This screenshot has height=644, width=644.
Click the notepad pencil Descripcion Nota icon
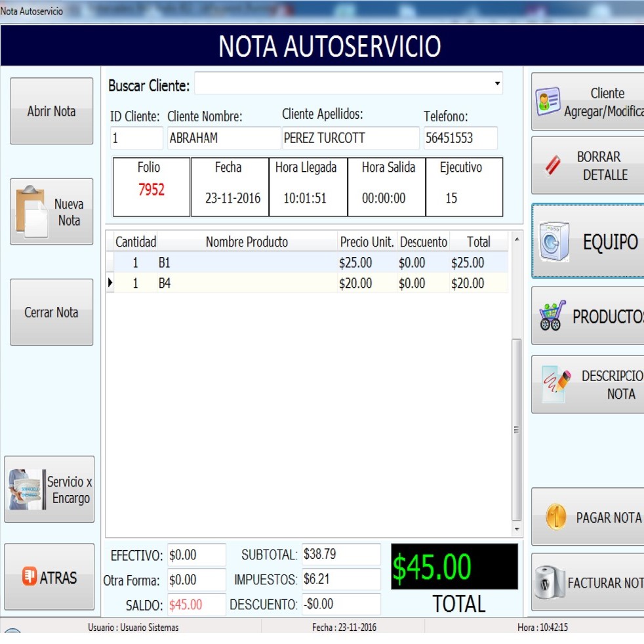(x=555, y=384)
